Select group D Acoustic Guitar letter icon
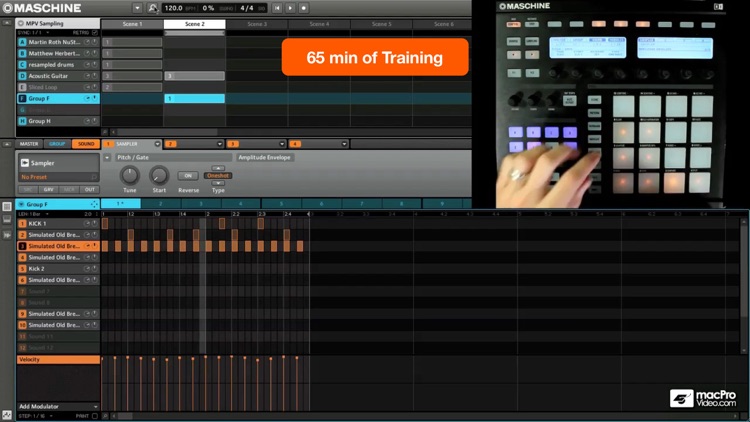 22,76
